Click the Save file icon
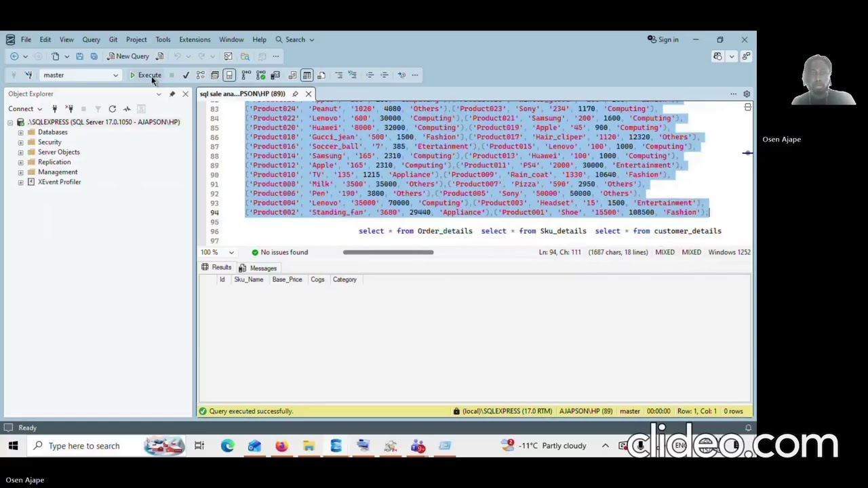 (79, 56)
